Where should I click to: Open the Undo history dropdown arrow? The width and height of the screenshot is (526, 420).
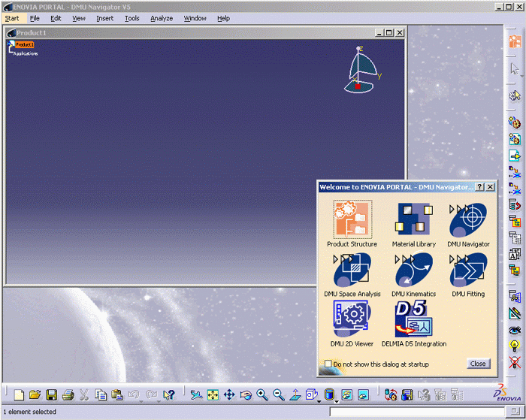click(141, 401)
